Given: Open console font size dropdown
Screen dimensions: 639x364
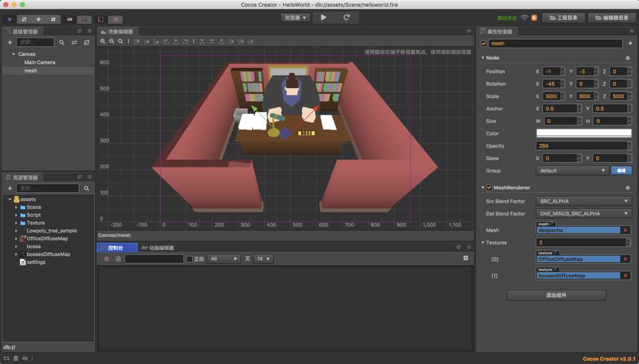Looking at the screenshot, I should click(x=263, y=259).
